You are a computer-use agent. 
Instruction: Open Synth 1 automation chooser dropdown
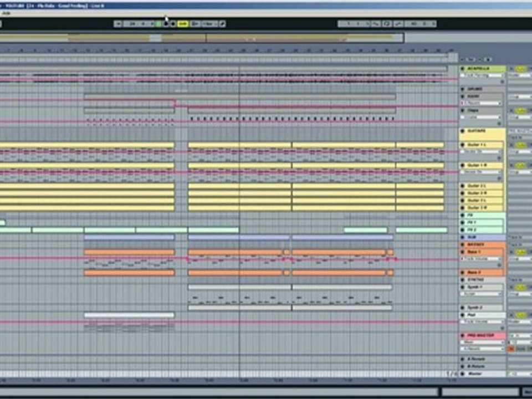(481, 294)
